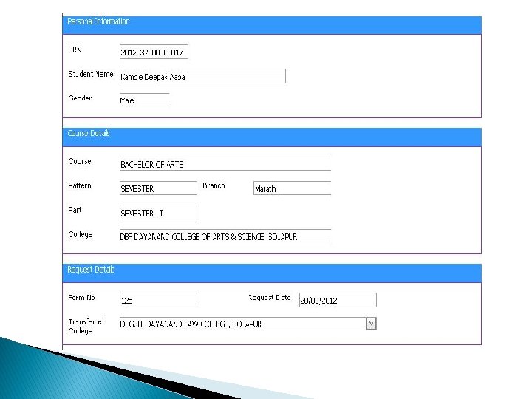The height and width of the screenshot is (399, 532).
Task: Click the Student Name label
Action: point(91,74)
